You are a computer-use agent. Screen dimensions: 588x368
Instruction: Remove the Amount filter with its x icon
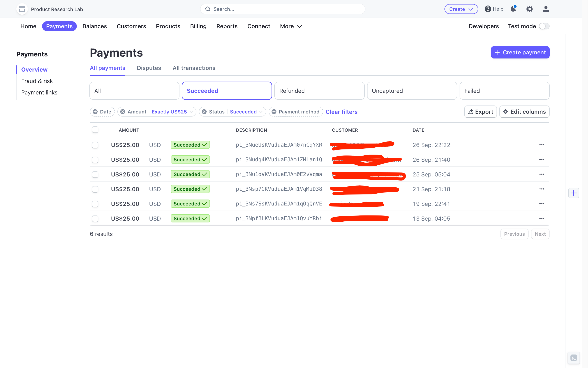pos(123,112)
